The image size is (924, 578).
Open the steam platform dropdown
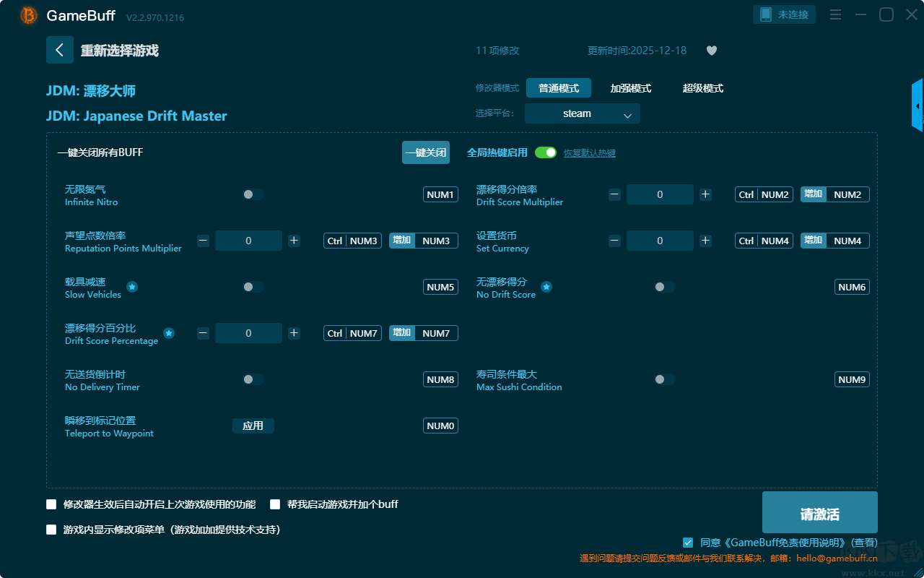[x=582, y=113]
